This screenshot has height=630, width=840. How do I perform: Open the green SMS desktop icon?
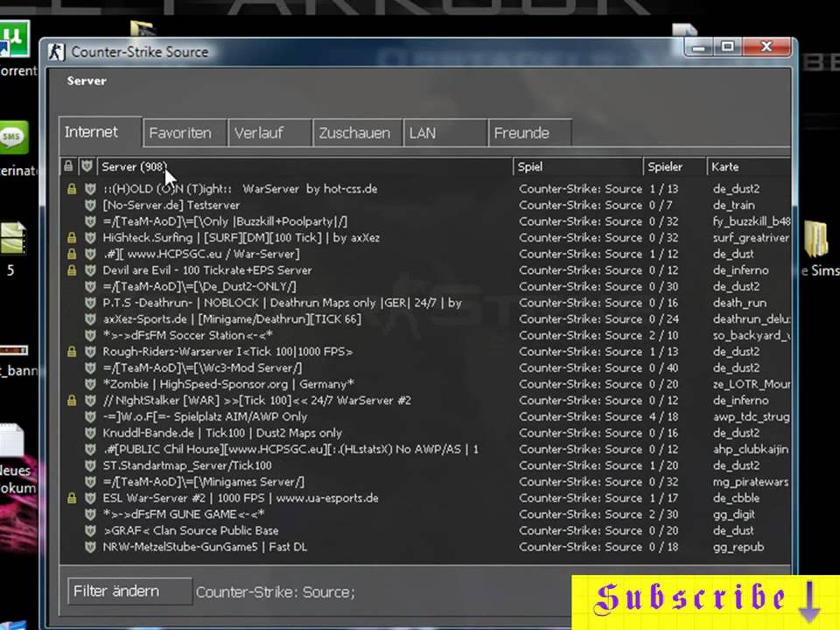(13, 137)
